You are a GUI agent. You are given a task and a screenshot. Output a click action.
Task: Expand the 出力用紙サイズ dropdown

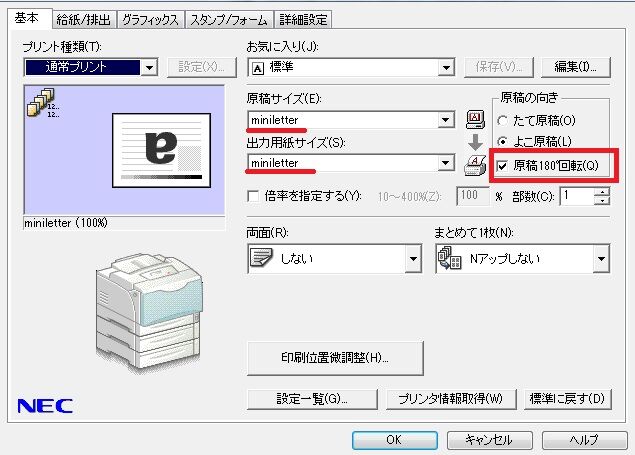point(445,163)
